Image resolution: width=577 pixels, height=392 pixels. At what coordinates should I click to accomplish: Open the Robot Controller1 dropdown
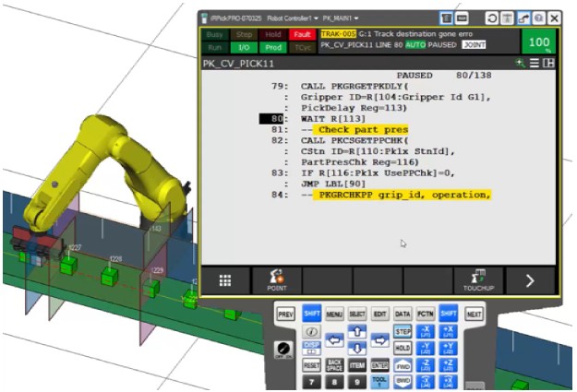[293, 18]
